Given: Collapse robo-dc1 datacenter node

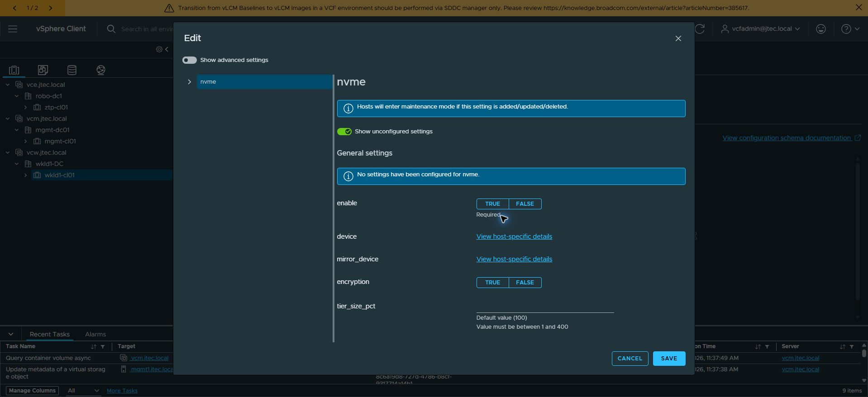Looking at the screenshot, I should pyautogui.click(x=17, y=96).
